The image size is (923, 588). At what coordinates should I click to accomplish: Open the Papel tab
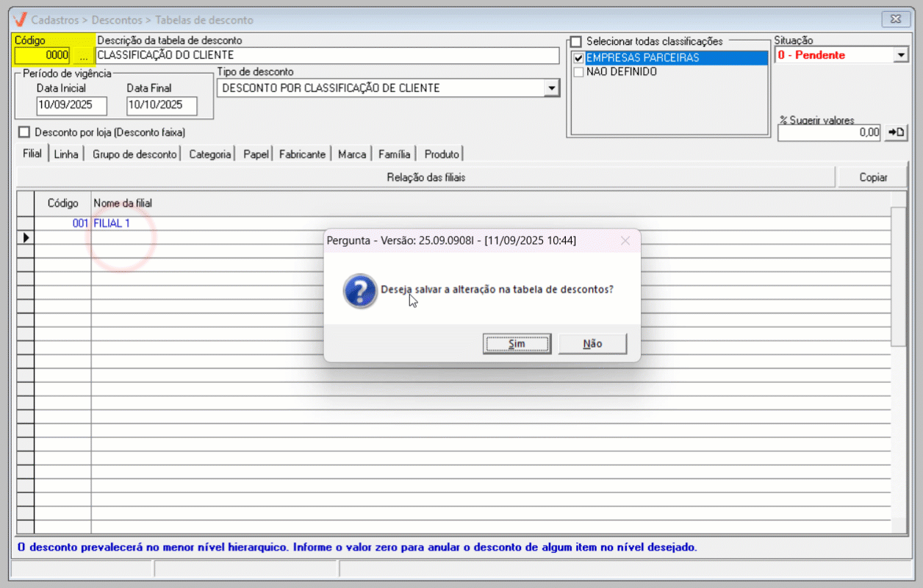(x=256, y=154)
